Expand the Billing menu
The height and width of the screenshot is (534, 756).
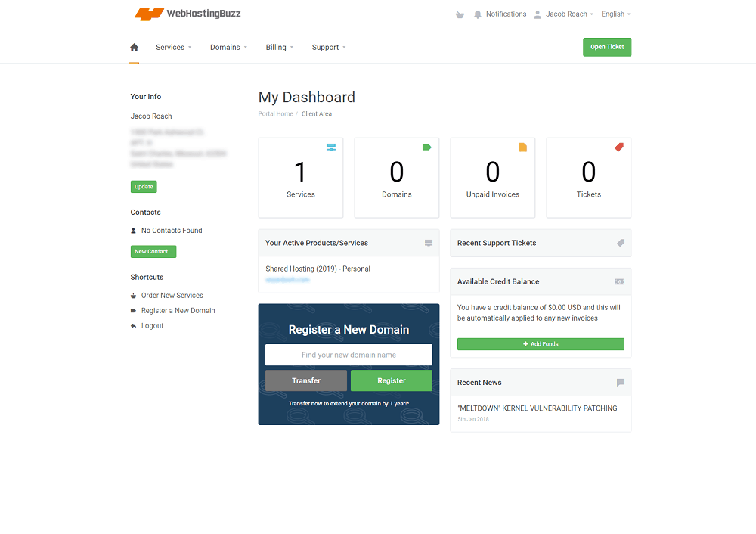[280, 48]
